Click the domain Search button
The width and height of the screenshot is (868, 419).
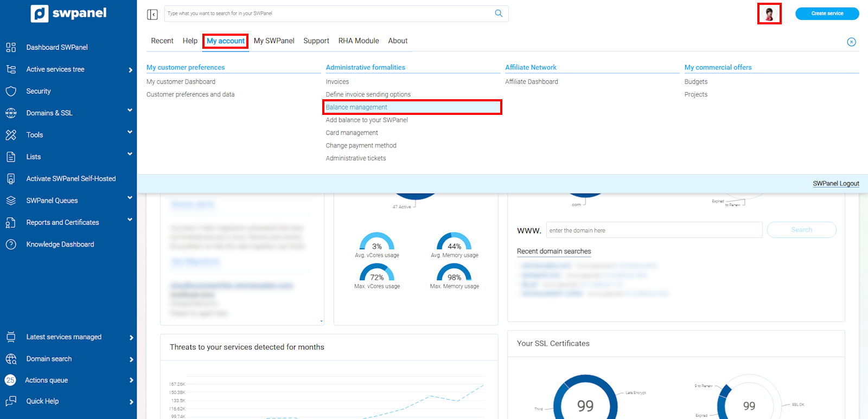click(x=802, y=230)
